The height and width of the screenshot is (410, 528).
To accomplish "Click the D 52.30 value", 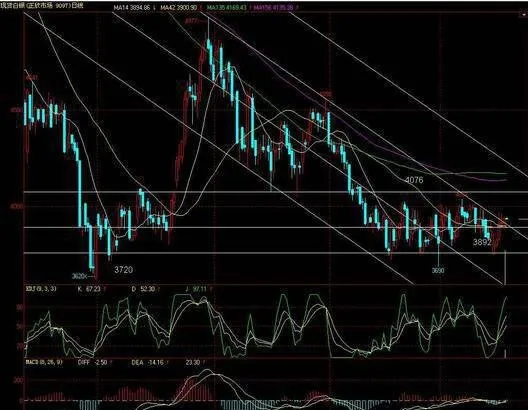I will pyautogui.click(x=143, y=289).
